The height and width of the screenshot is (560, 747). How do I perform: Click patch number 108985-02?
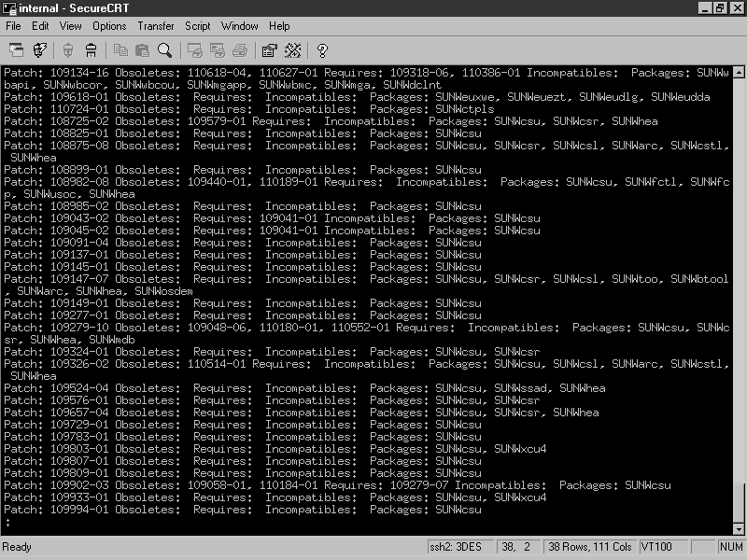click(79, 206)
